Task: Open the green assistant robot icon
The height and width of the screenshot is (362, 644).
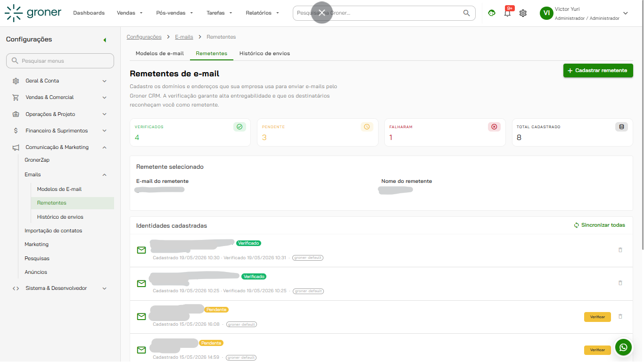Action: coord(492,13)
